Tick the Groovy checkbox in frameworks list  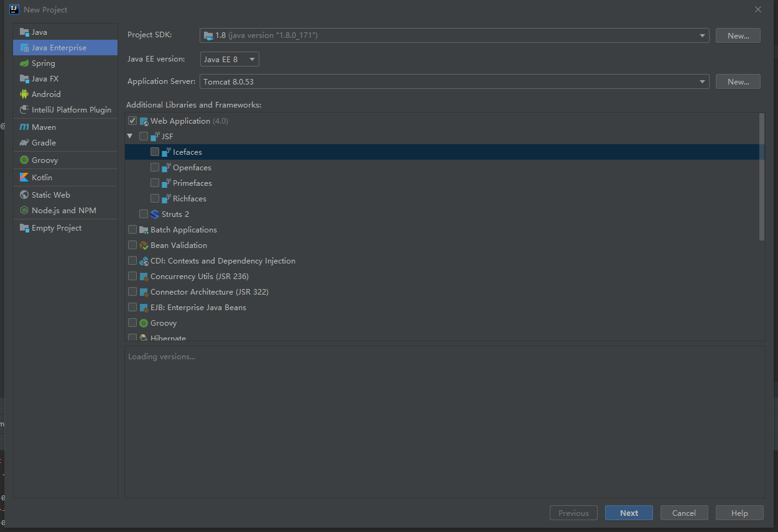tap(132, 323)
